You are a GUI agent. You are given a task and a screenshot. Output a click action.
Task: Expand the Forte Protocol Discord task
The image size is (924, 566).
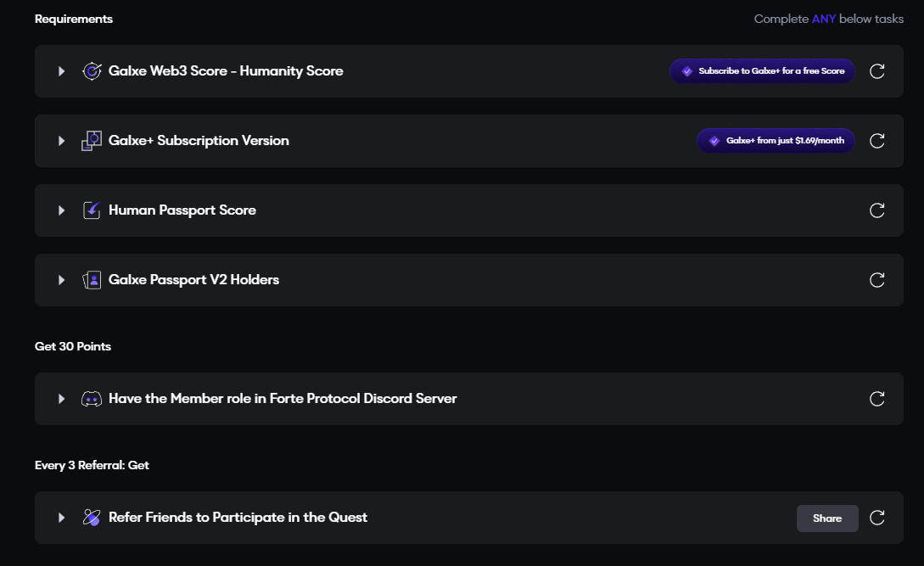pos(61,399)
